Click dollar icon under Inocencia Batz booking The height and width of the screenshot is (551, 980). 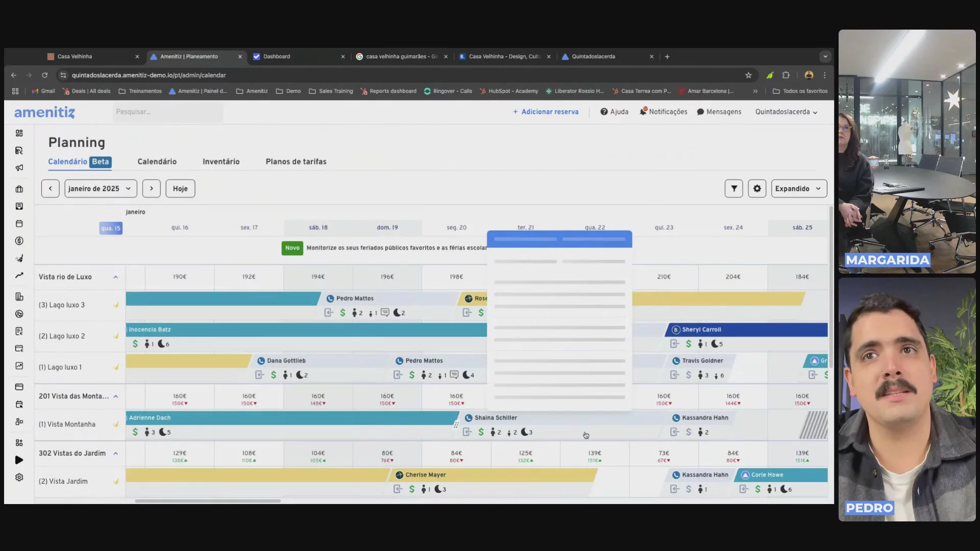(x=135, y=344)
